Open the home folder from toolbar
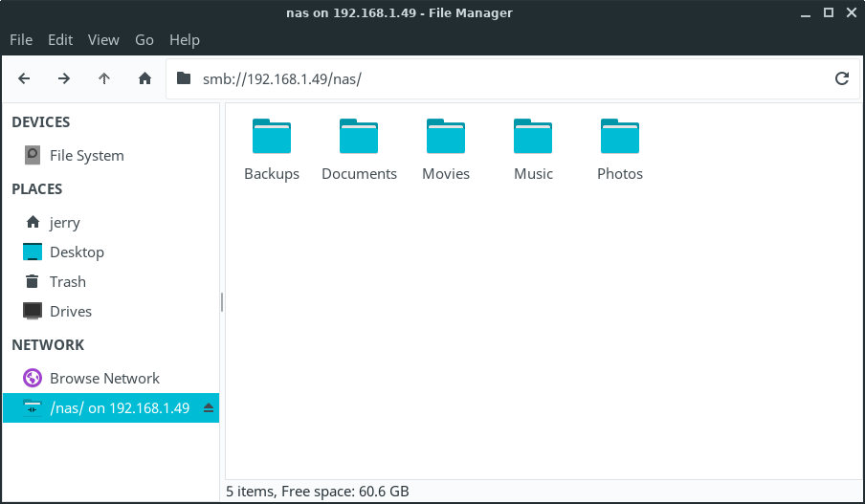 pos(144,78)
